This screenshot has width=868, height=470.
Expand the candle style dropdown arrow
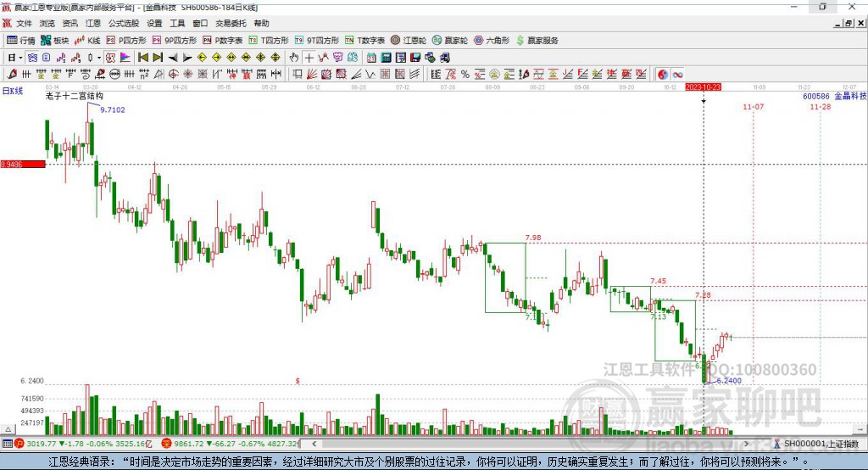99,57
